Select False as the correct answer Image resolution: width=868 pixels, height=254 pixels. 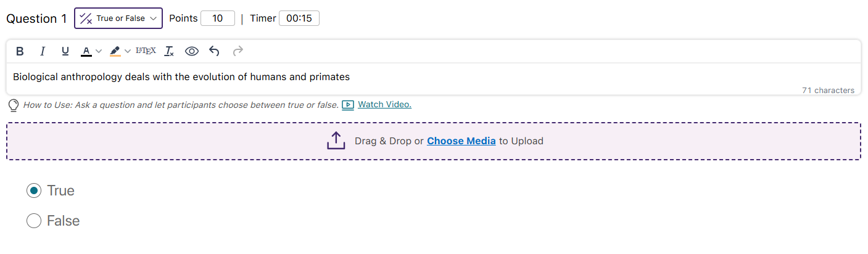click(x=34, y=221)
